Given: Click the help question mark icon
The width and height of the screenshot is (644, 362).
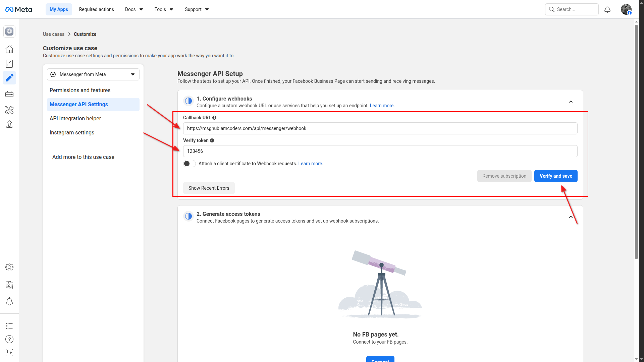Looking at the screenshot, I should (9, 339).
